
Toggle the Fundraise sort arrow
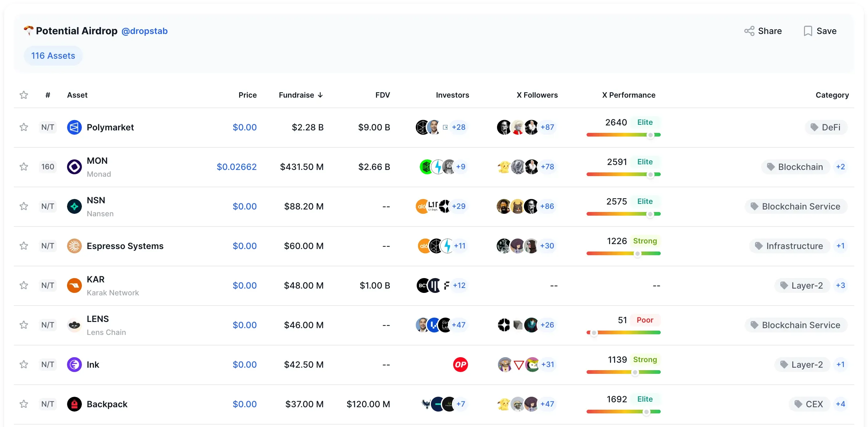[x=320, y=95]
